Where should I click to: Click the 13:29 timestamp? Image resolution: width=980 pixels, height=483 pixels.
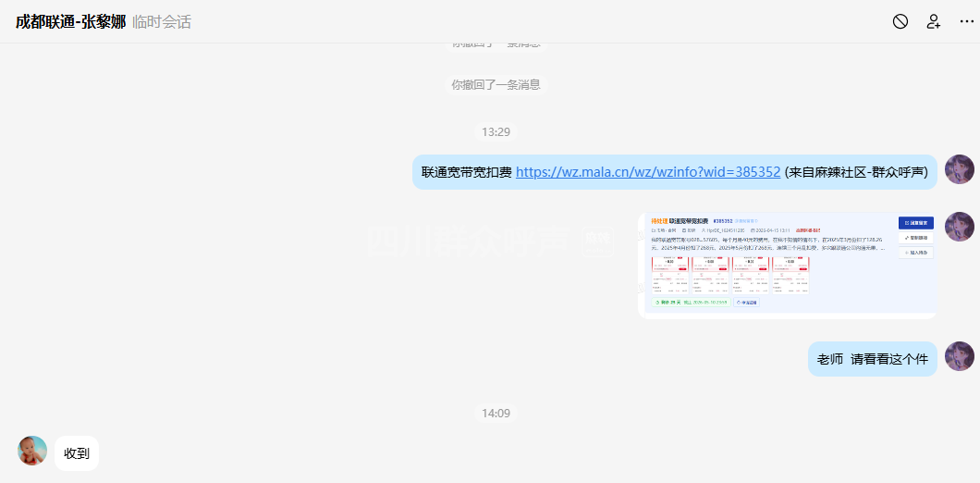click(496, 132)
